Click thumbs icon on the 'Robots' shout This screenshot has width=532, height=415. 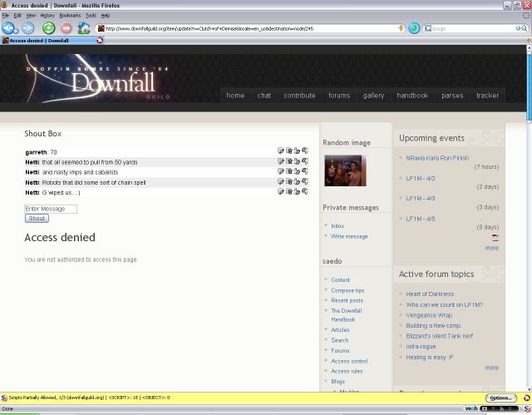297,181
